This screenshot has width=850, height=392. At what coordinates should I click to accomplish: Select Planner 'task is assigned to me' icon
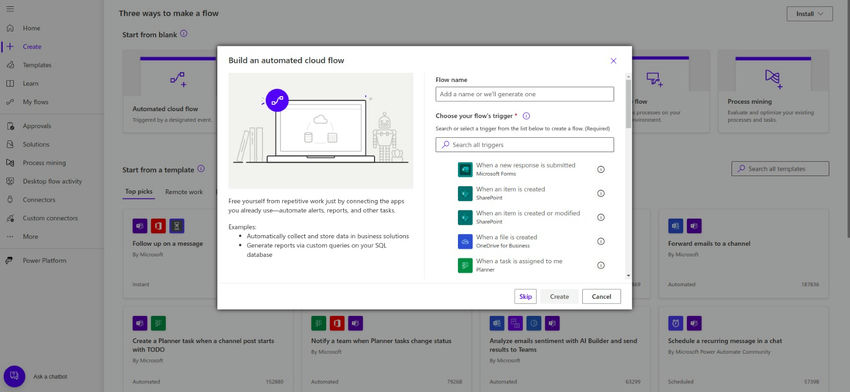[x=465, y=265]
